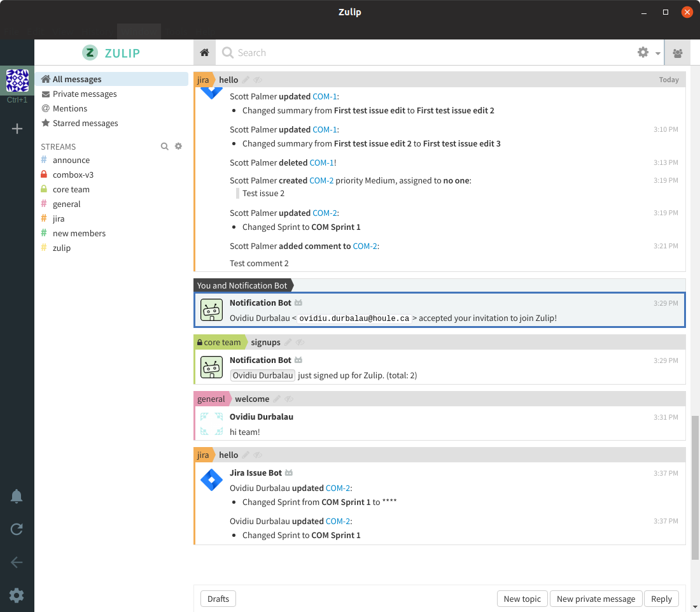Open desktop settings gear at bottom left
The image size is (700, 612).
[x=17, y=595]
